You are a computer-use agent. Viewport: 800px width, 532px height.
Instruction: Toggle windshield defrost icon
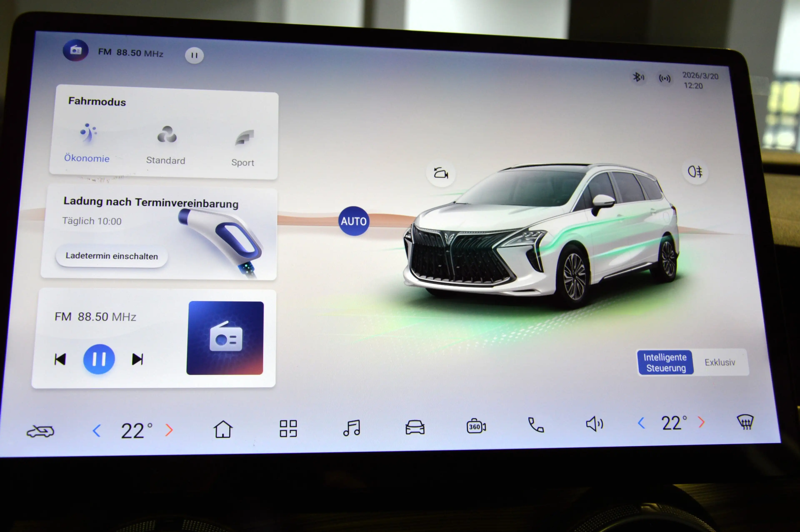pyautogui.click(x=745, y=422)
